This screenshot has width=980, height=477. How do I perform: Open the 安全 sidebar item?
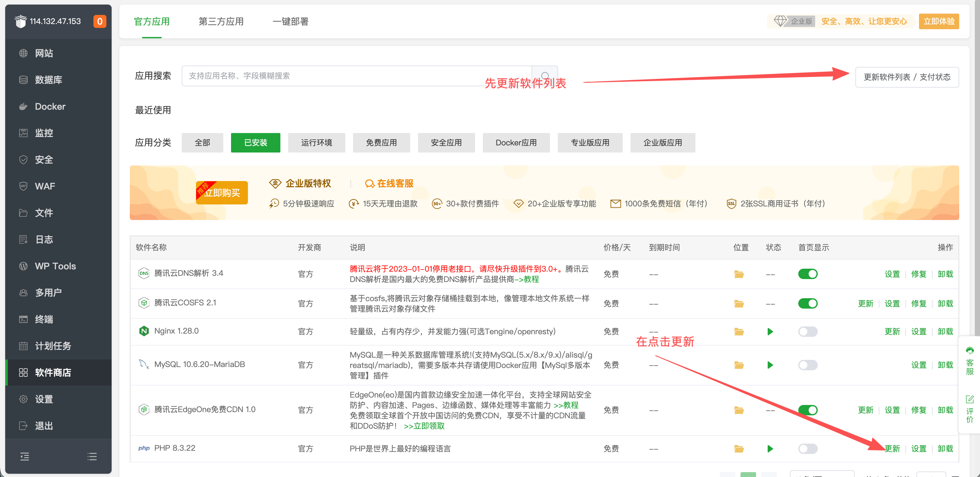click(x=58, y=160)
